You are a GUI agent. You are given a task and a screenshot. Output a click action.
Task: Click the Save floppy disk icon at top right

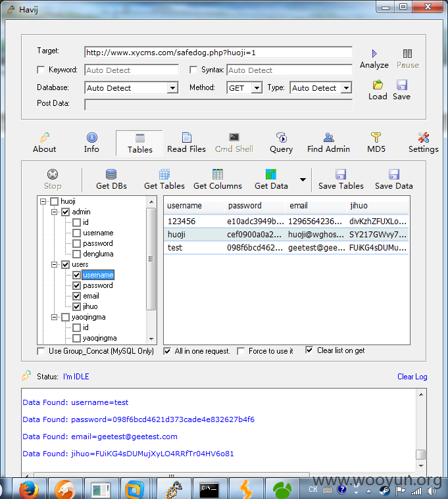pyautogui.click(x=402, y=85)
